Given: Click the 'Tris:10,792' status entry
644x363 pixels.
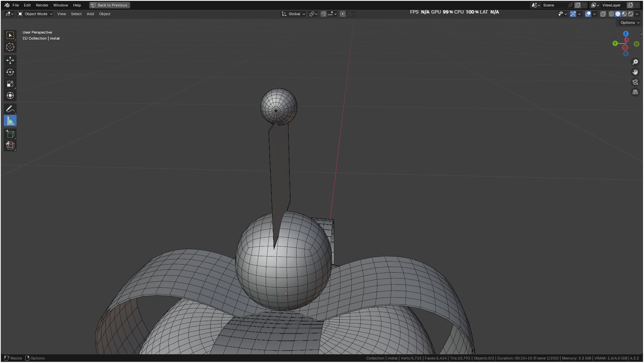Looking at the screenshot, I should (x=460, y=358).
